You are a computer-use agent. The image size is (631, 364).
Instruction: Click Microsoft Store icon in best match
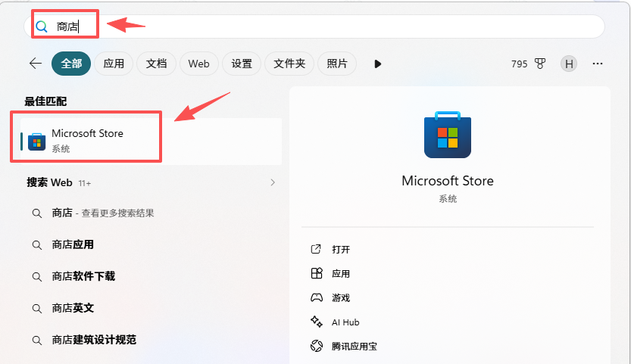pyautogui.click(x=36, y=142)
